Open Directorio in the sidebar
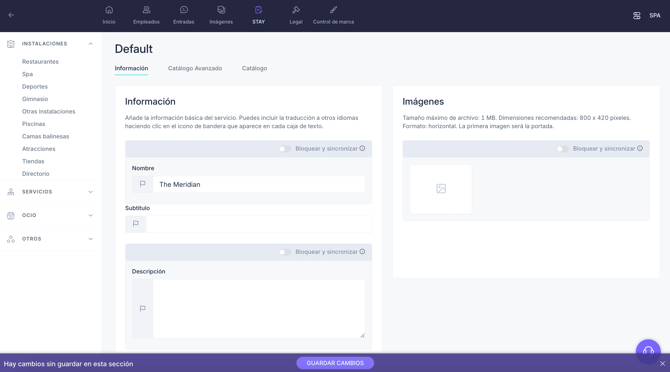Screen dimensions: 670x372 [35, 173]
